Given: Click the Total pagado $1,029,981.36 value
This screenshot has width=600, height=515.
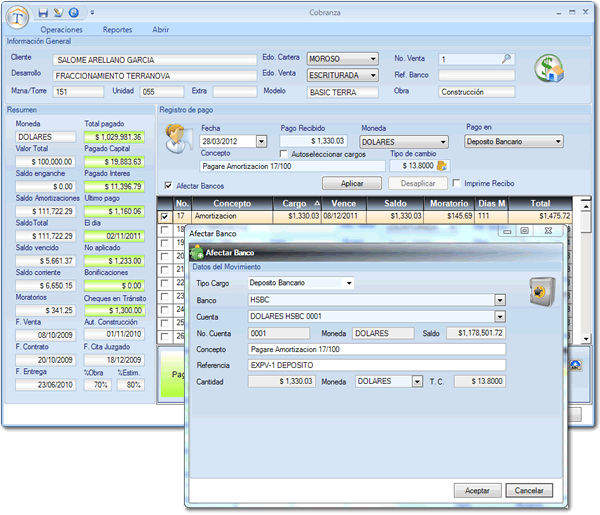Looking at the screenshot, I should (x=114, y=137).
